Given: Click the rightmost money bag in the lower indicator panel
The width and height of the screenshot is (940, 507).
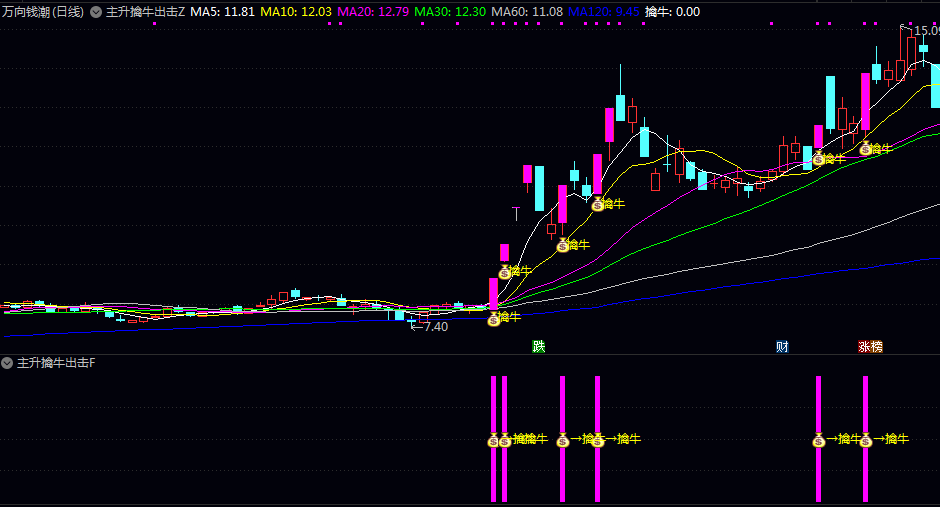Looking at the screenshot, I should pos(866,440).
